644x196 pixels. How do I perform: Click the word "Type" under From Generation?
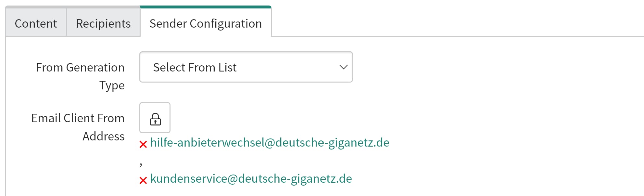112,85
